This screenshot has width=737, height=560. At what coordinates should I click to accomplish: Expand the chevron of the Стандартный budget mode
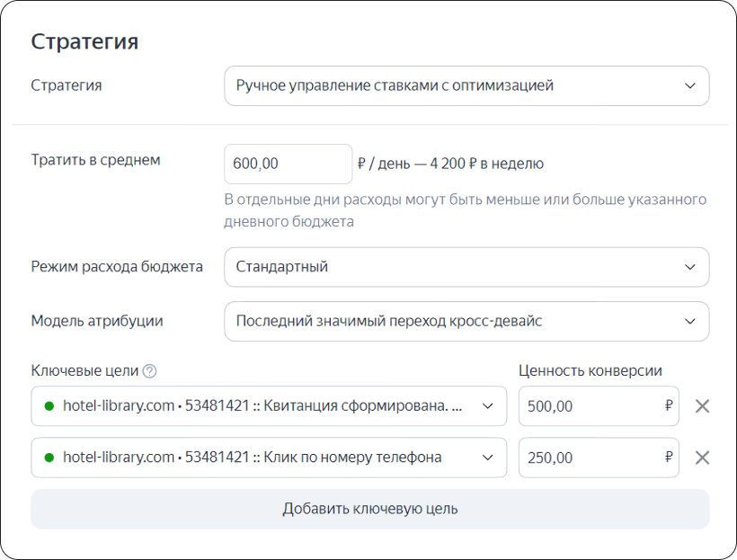click(x=690, y=268)
